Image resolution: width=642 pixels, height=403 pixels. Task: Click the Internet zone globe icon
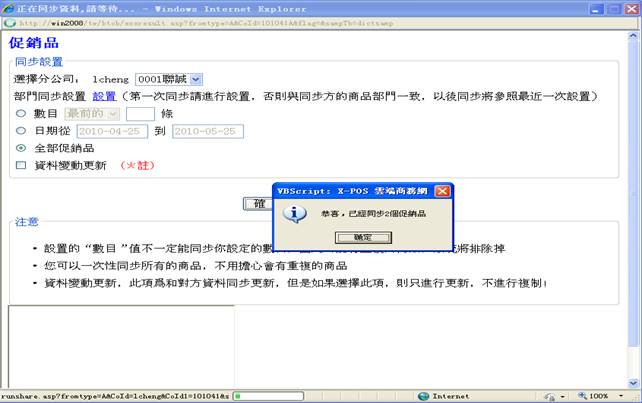point(424,396)
